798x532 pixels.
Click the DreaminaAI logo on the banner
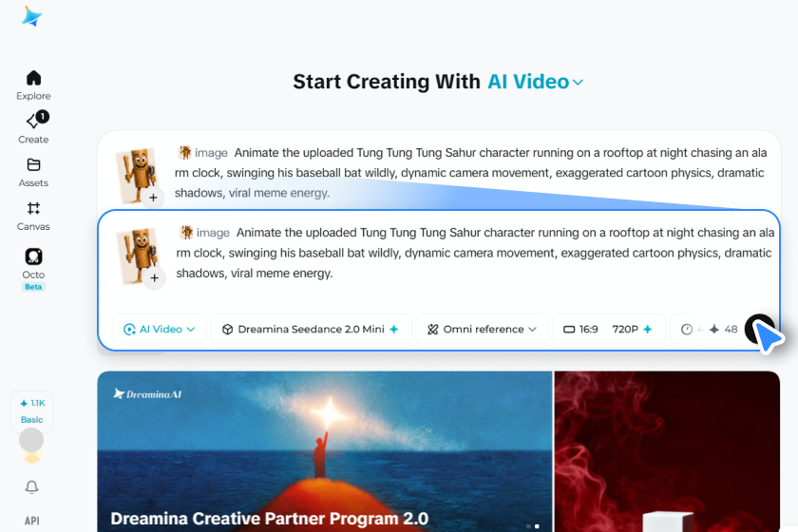click(x=147, y=394)
